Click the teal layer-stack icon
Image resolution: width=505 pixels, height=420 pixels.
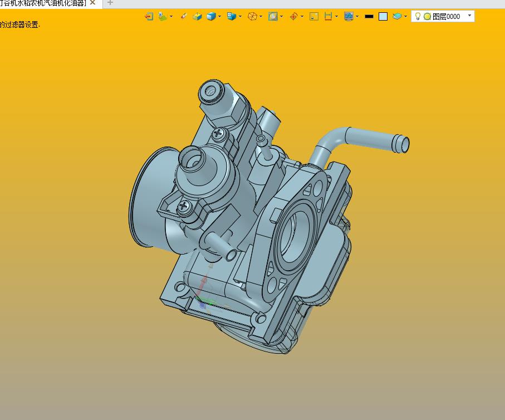[x=397, y=17]
